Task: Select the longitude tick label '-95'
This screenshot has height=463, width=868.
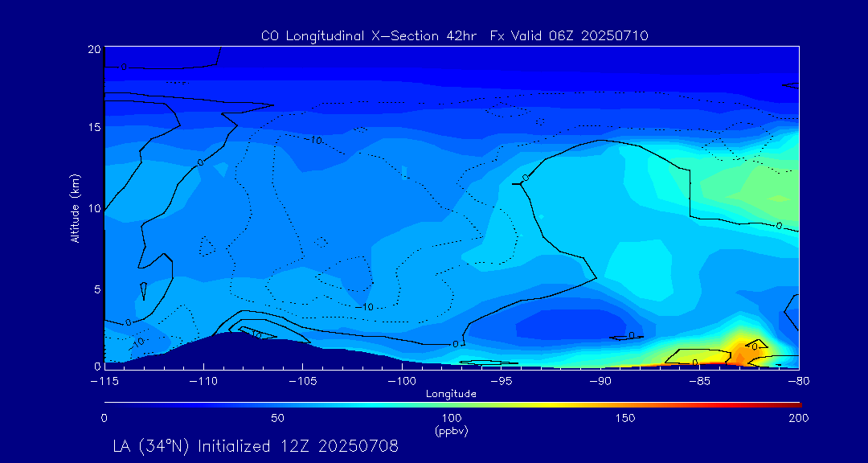Action: click(501, 382)
